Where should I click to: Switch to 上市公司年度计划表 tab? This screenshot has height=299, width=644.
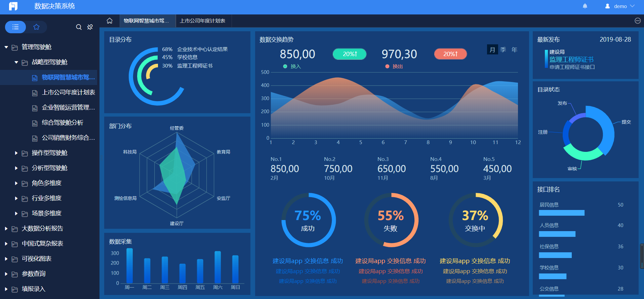pyautogui.click(x=204, y=21)
